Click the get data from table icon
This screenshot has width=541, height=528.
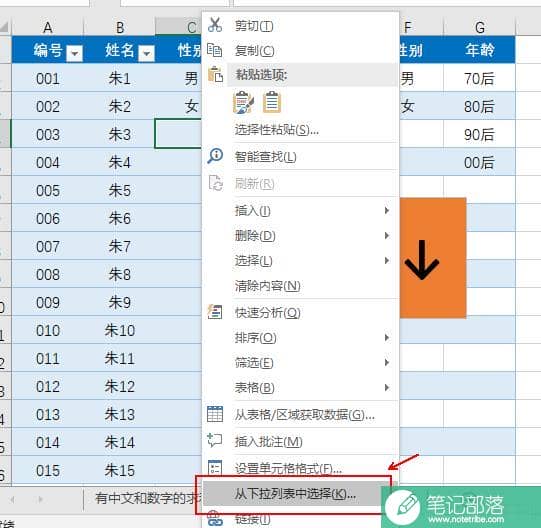point(215,414)
